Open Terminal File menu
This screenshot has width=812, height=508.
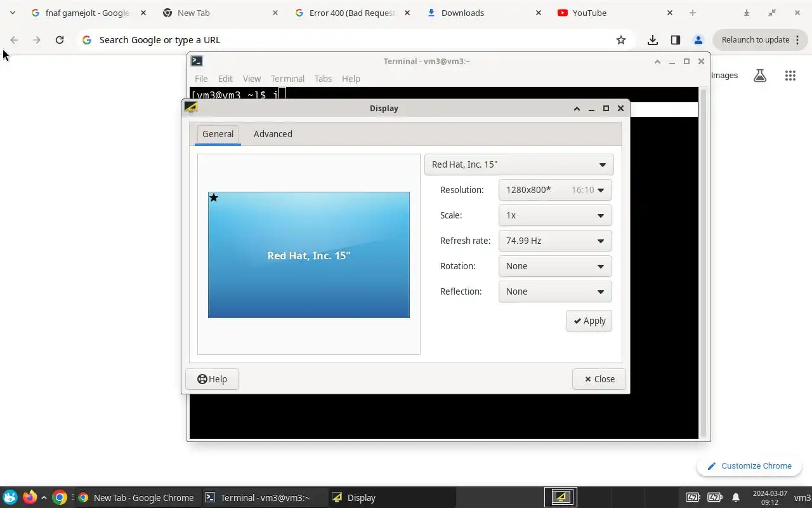(201, 79)
